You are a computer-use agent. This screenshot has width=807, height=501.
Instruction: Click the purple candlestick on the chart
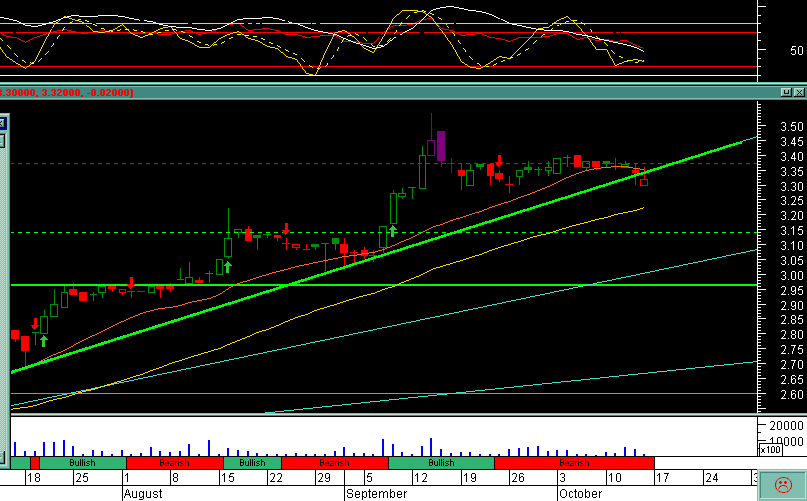[441, 146]
